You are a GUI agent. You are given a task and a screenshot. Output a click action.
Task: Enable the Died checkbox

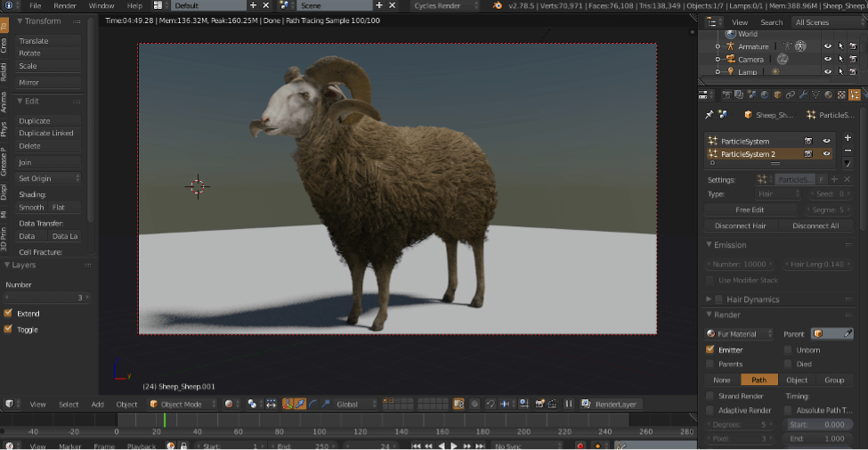pyautogui.click(x=788, y=364)
